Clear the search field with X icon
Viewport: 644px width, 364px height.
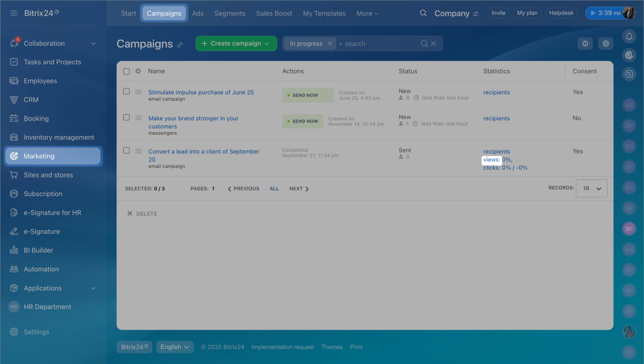[x=434, y=44]
